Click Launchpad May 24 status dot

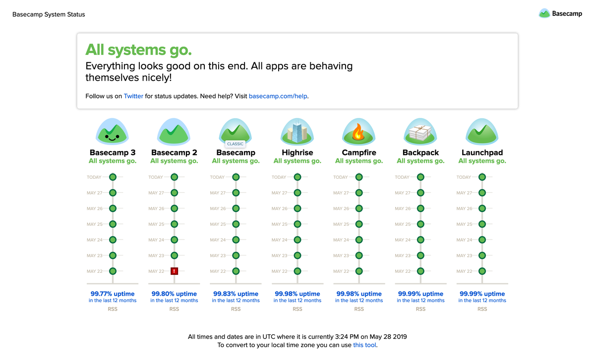click(x=482, y=240)
